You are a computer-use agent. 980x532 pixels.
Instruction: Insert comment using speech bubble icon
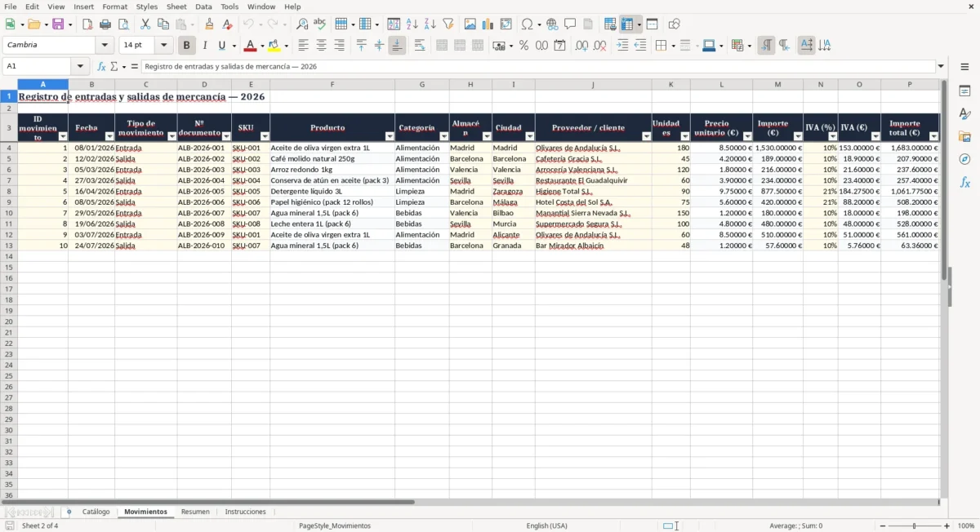click(570, 24)
